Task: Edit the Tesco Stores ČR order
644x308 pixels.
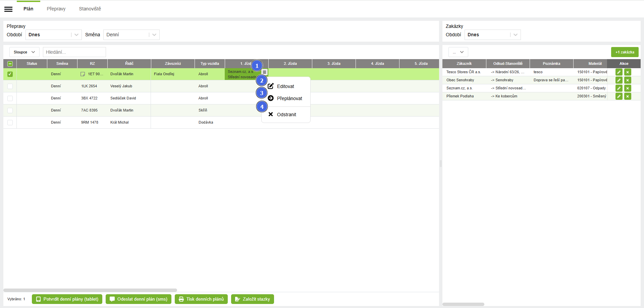Action: click(x=619, y=72)
